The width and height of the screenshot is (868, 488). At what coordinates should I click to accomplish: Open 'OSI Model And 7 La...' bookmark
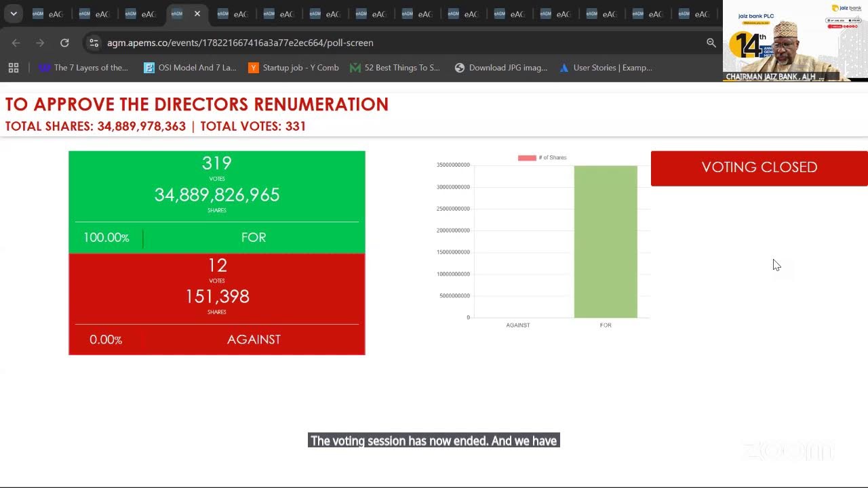tap(190, 68)
